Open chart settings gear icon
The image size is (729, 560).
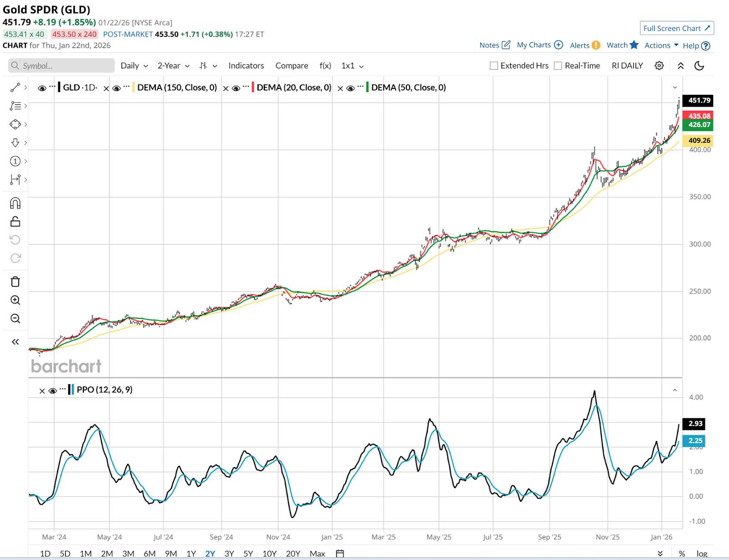pyautogui.click(x=659, y=66)
